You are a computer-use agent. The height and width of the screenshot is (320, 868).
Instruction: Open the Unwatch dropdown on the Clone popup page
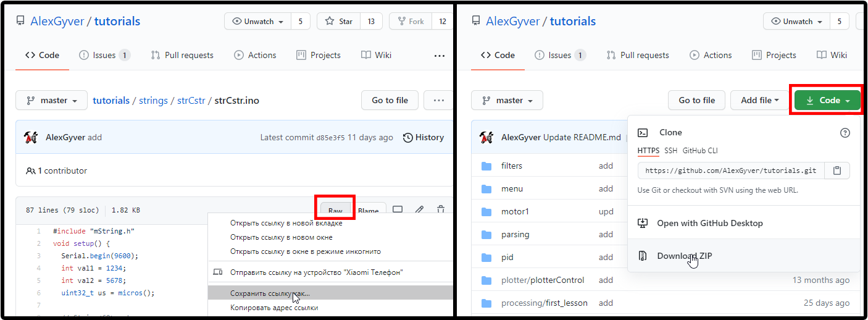coord(798,21)
